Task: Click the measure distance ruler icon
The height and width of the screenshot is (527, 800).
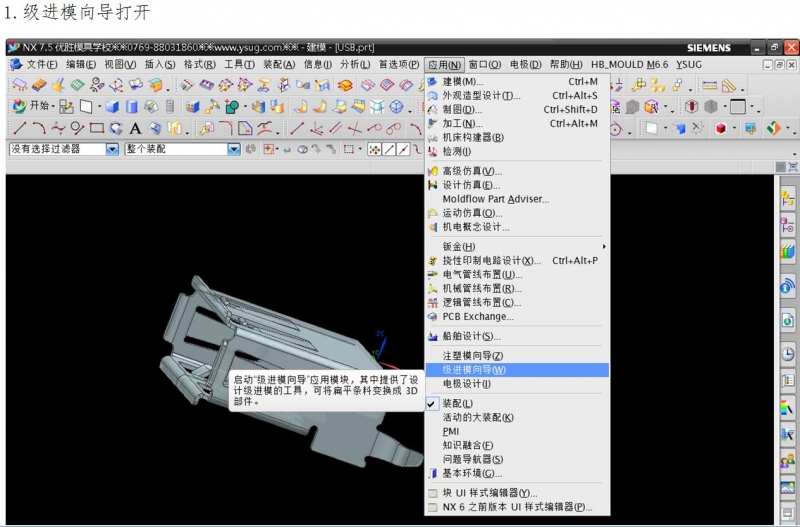Action: point(710,85)
